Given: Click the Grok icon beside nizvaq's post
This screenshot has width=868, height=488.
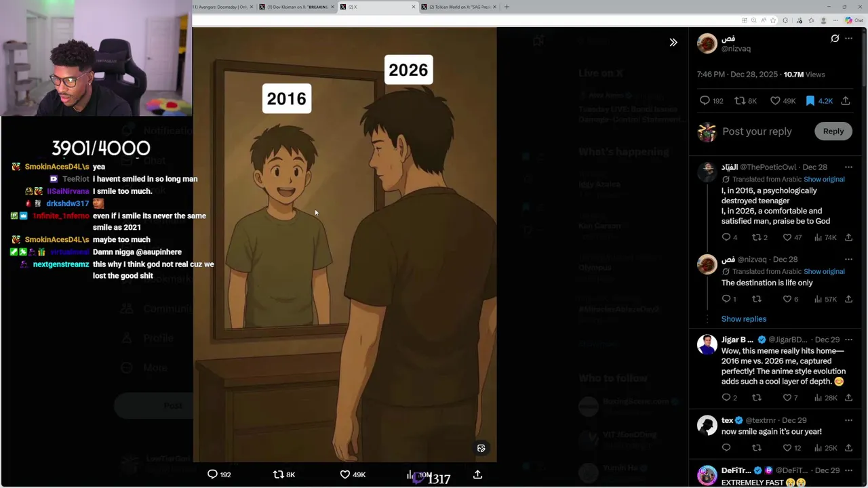Looking at the screenshot, I should (x=835, y=39).
